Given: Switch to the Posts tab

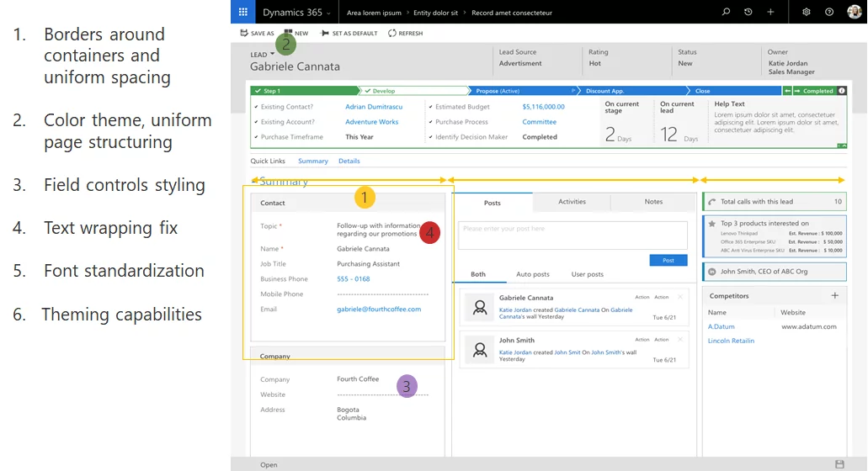Looking at the screenshot, I should tap(493, 203).
